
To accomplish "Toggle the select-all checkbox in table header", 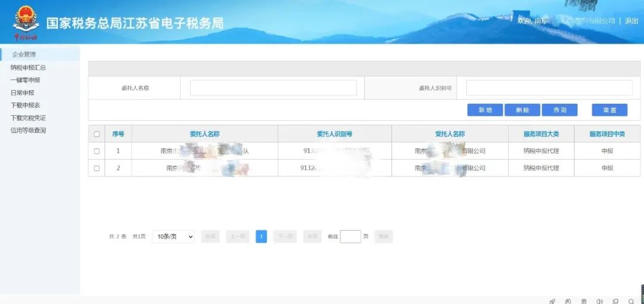I will point(97,134).
